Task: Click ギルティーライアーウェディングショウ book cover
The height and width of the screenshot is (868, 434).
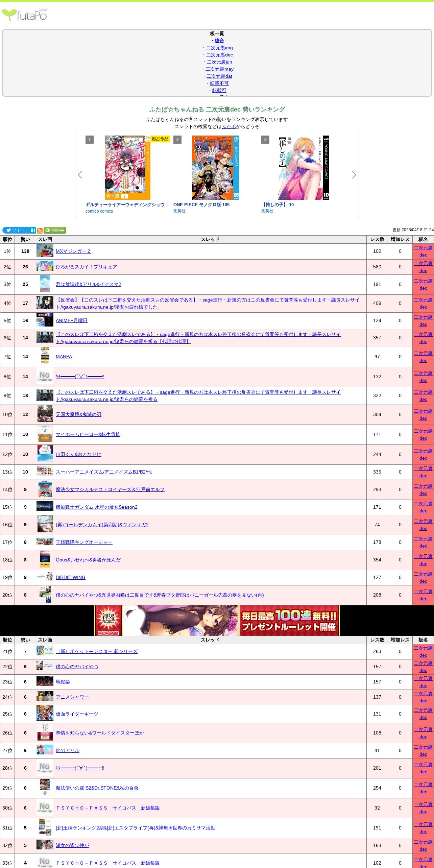Action: pos(128,168)
